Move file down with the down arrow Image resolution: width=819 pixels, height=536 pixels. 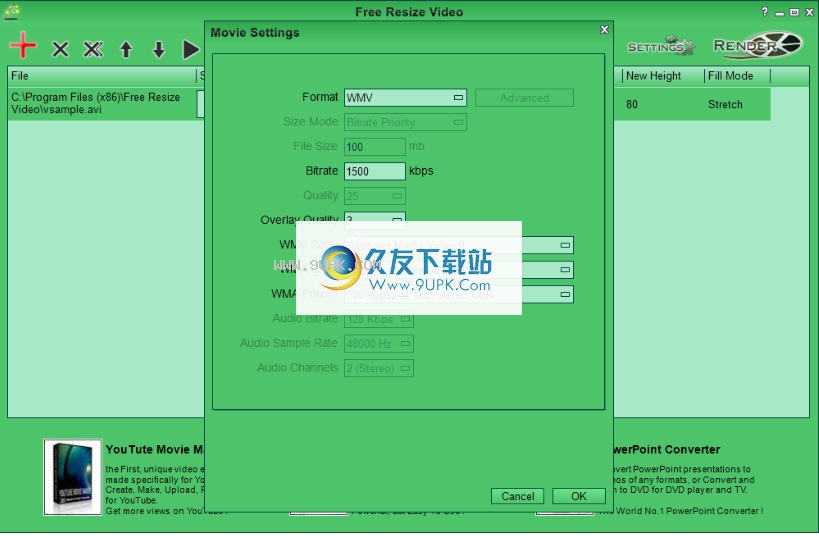click(159, 50)
